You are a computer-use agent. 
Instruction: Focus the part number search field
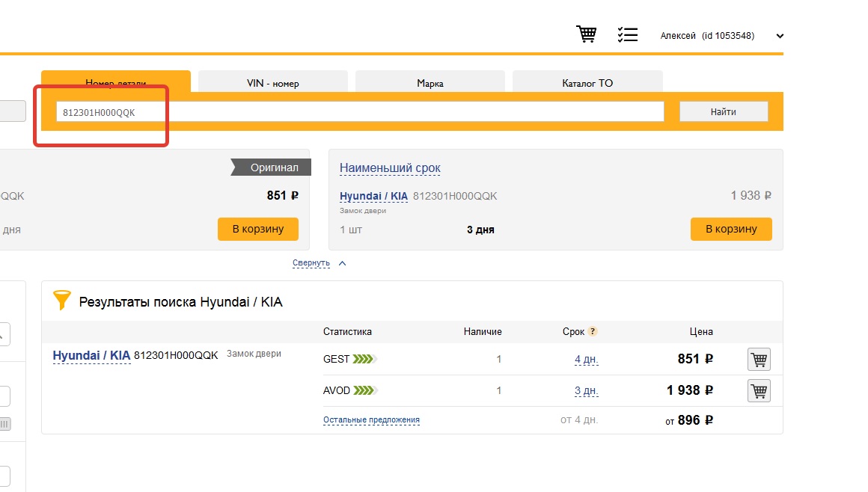point(359,111)
